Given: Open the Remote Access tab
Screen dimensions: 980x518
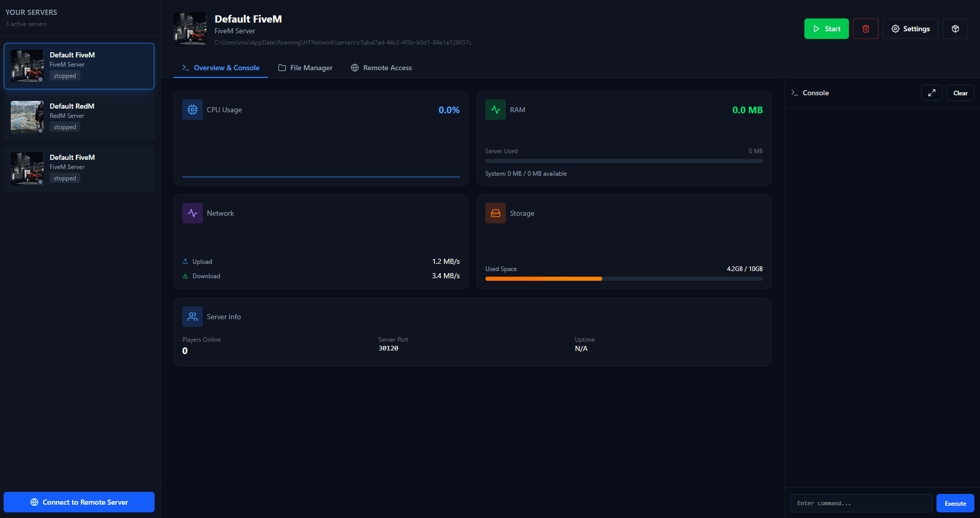Looking at the screenshot, I should pyautogui.click(x=381, y=67).
